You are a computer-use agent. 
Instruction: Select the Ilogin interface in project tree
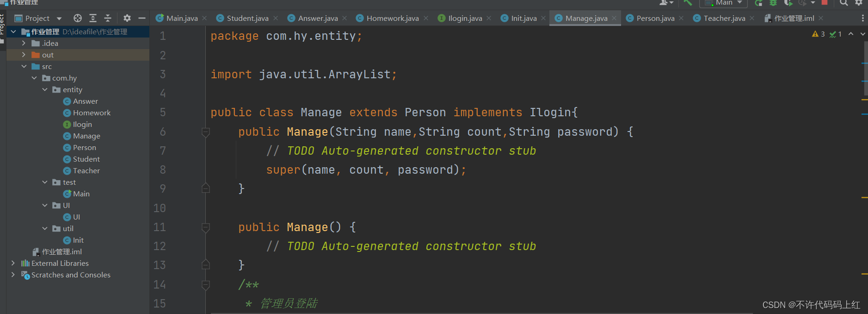[78, 124]
